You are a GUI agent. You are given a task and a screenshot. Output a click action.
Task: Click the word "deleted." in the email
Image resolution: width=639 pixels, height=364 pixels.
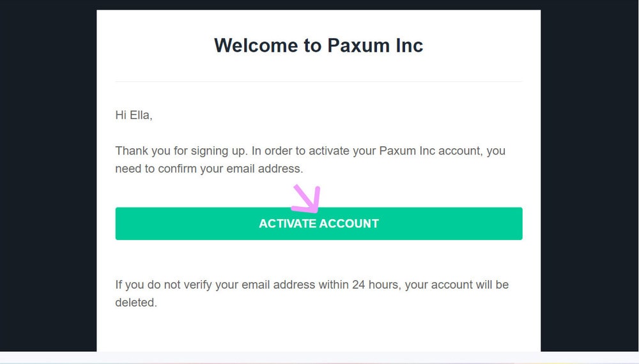point(136,303)
